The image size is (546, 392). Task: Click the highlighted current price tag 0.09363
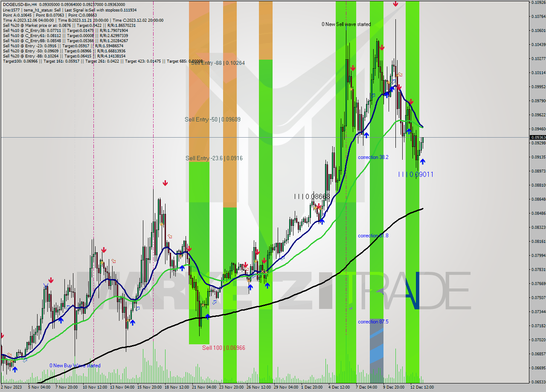pos(537,137)
